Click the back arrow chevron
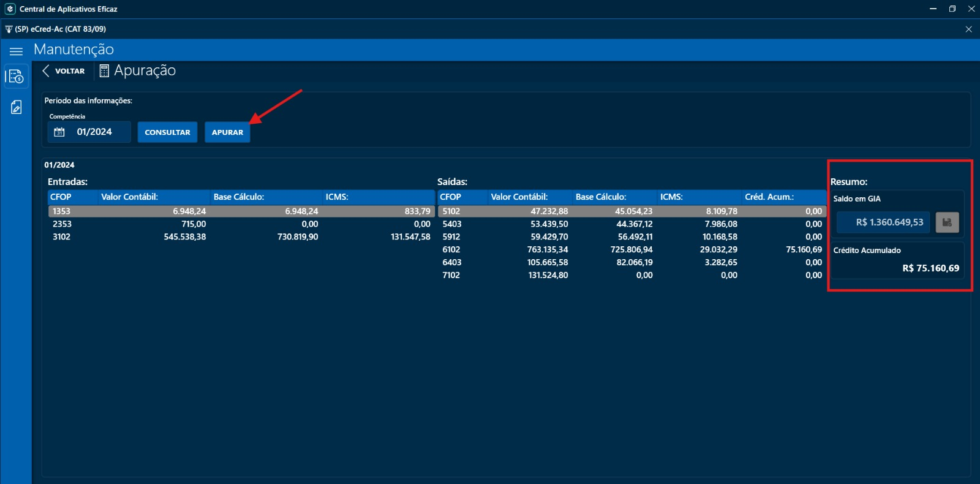 click(x=46, y=71)
